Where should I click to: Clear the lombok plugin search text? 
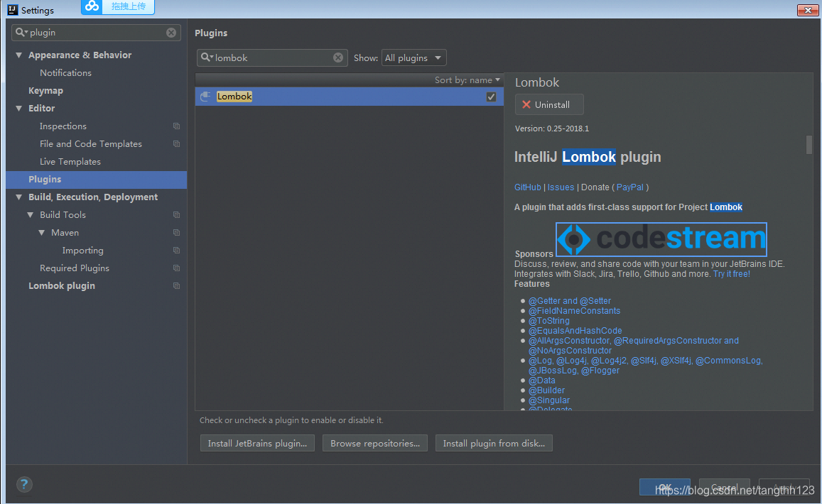[x=338, y=57]
